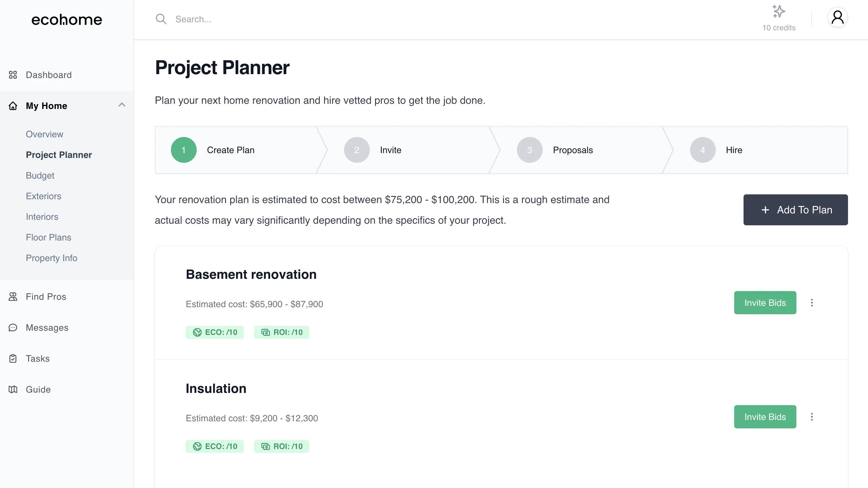Open the Guide book icon

13,389
